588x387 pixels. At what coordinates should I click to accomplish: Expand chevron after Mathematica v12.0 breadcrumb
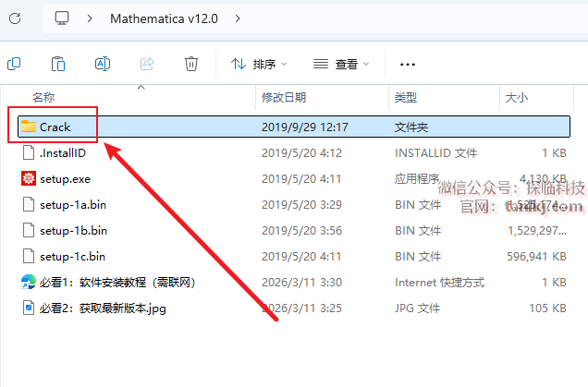tap(238, 18)
